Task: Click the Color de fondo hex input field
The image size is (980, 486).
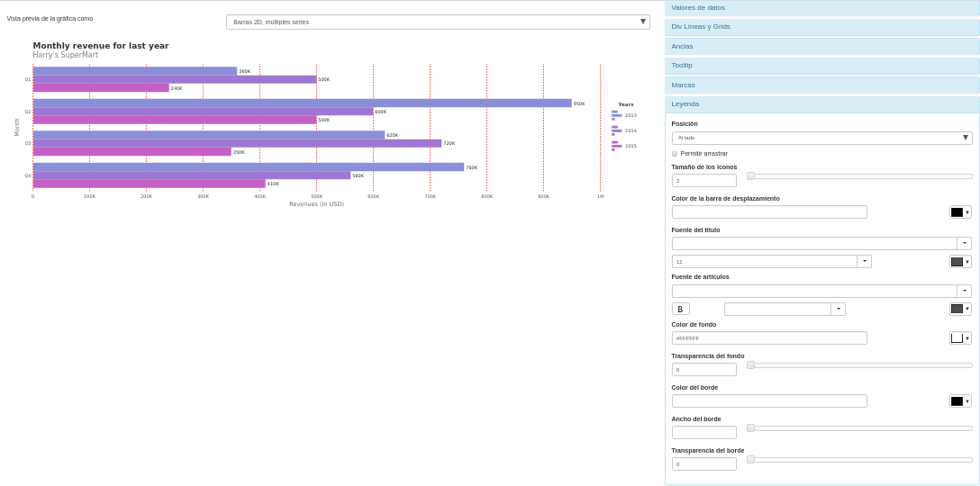Action: click(x=768, y=337)
